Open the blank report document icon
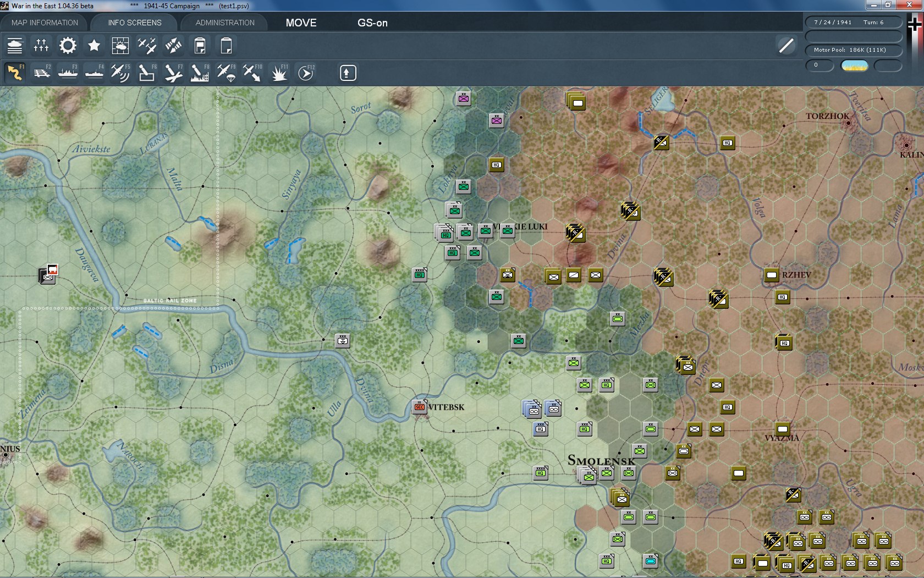This screenshot has width=924, height=578. pos(226,46)
